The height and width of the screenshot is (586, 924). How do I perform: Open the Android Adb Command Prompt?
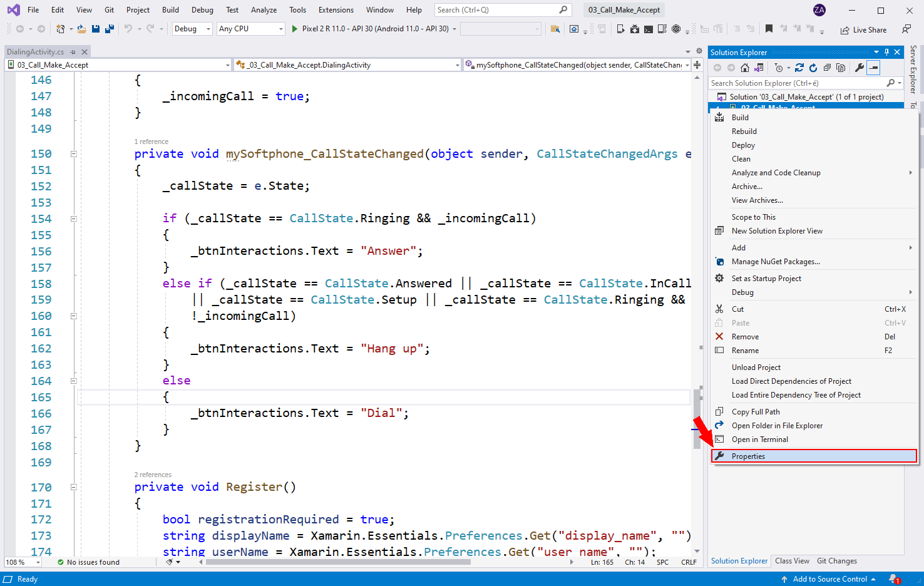(x=648, y=28)
